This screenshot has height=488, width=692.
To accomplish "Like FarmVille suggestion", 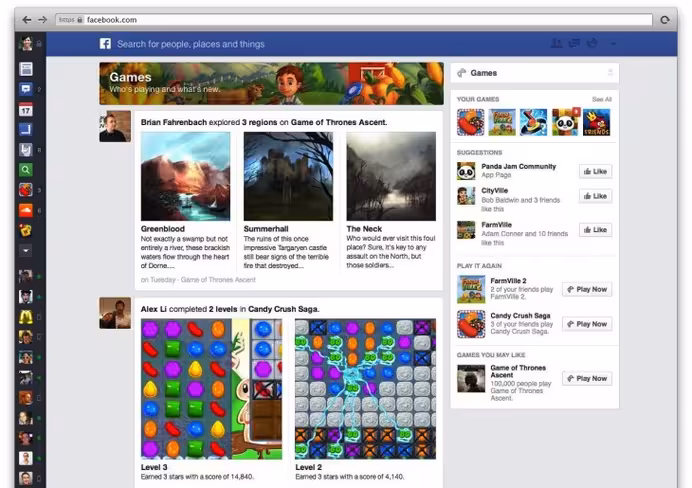I will [595, 230].
